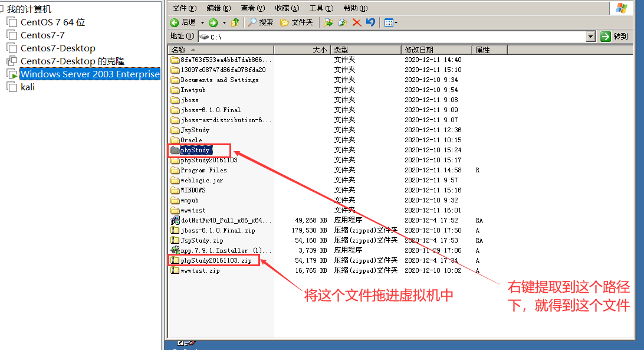Open the Views mode dropdown icon
Viewport: 644px width, 350px height.
pos(390,22)
